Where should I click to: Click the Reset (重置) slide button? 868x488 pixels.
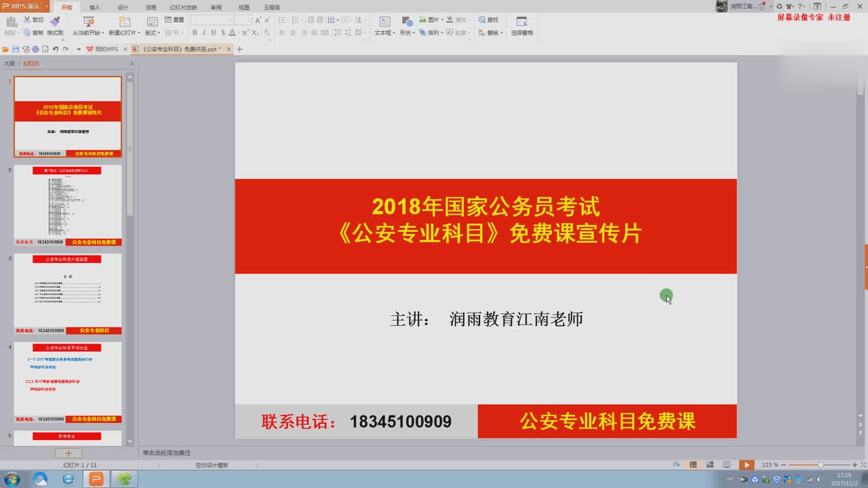174,20
